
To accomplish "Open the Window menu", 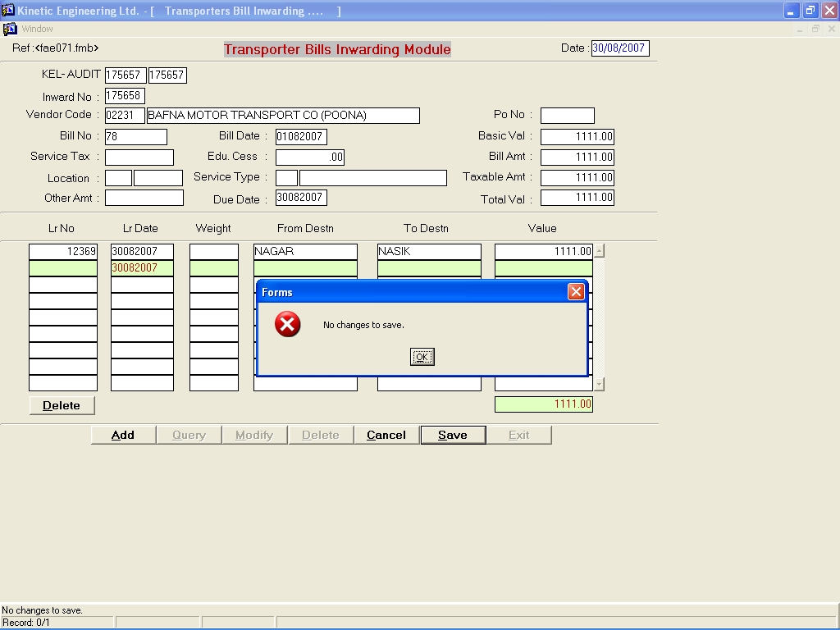I will click(x=37, y=29).
